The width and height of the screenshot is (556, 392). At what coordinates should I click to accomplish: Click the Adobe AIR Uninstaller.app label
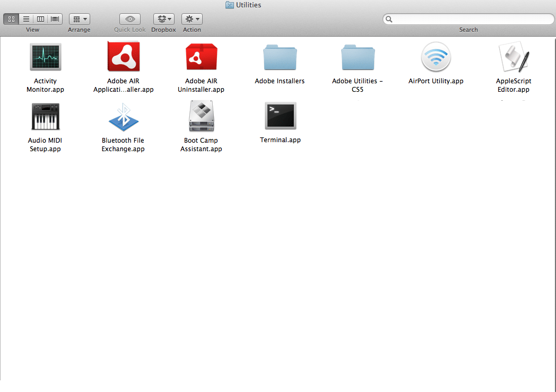pyautogui.click(x=201, y=85)
